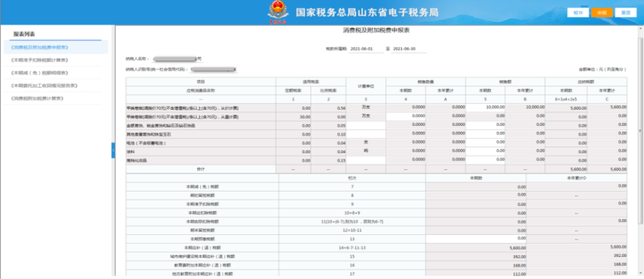This screenshot has height=279, width=644.
Task: Click the 纳税人识别号 field value
Action: [214, 69]
